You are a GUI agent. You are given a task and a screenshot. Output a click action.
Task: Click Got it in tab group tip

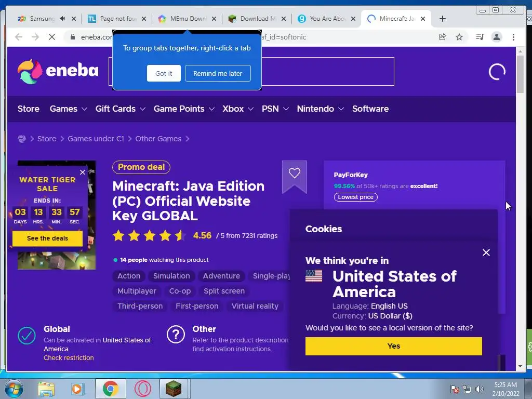164,73
